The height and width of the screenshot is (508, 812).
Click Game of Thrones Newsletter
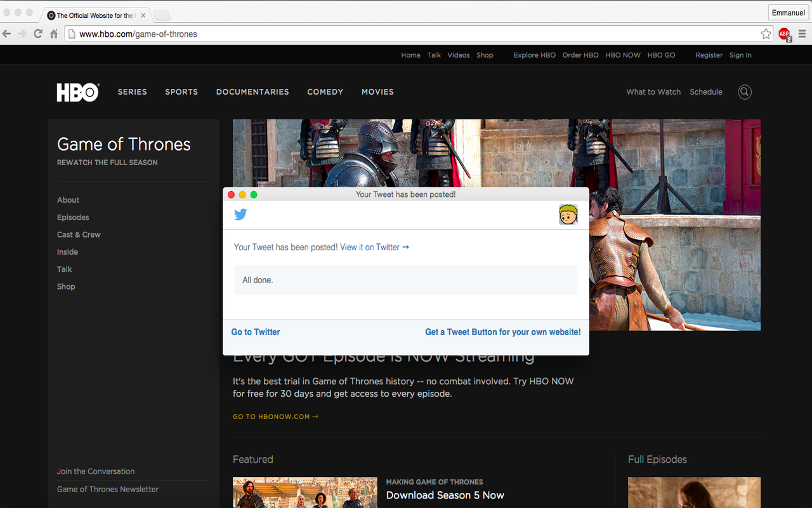(x=108, y=490)
